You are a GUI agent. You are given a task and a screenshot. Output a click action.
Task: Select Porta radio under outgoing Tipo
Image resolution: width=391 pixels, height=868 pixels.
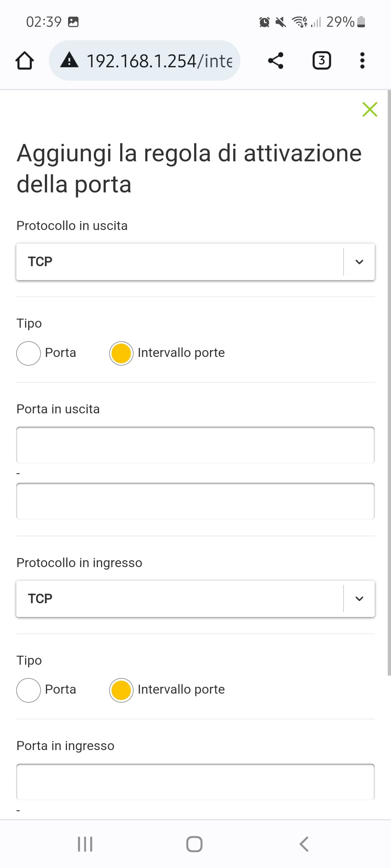point(28,353)
